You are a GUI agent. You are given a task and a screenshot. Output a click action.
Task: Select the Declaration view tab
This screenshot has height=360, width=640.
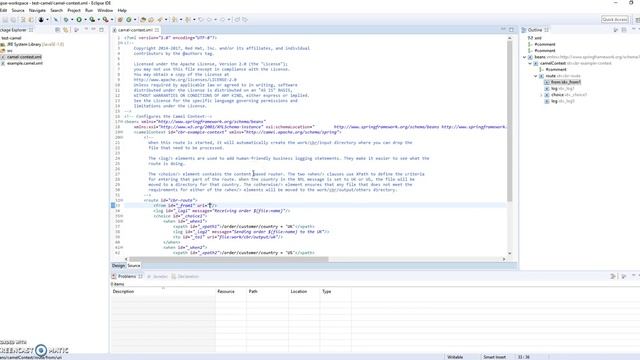185,276
